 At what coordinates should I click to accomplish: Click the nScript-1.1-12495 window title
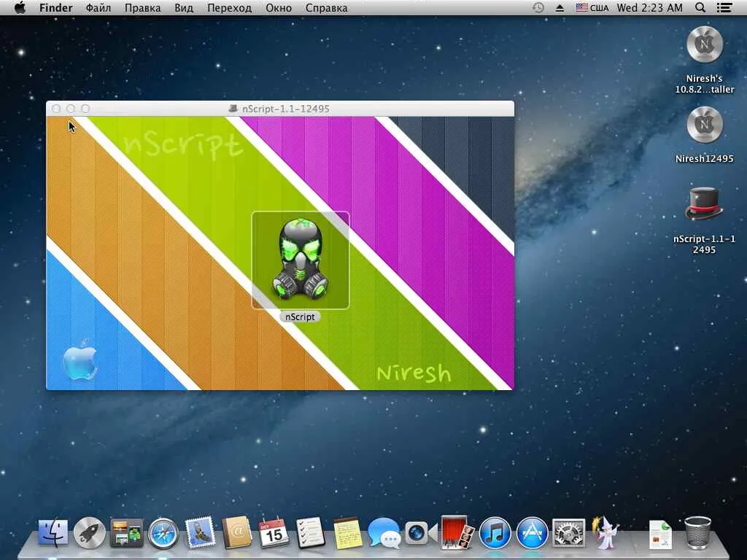click(285, 109)
